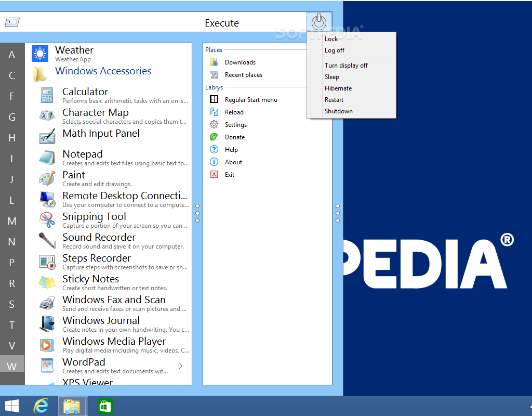Jump to letter P in index

point(12,263)
